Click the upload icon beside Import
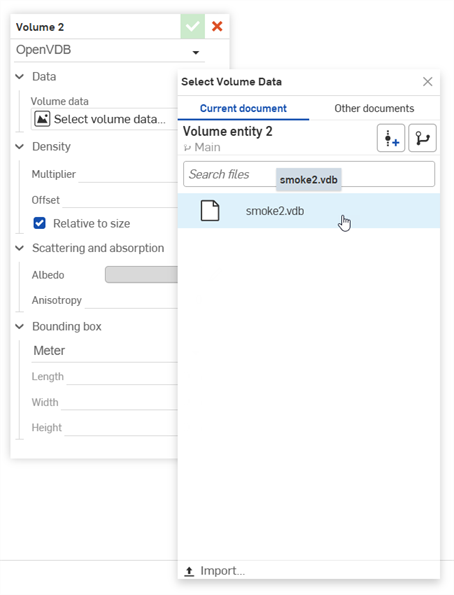The image size is (454, 595). coord(189,571)
